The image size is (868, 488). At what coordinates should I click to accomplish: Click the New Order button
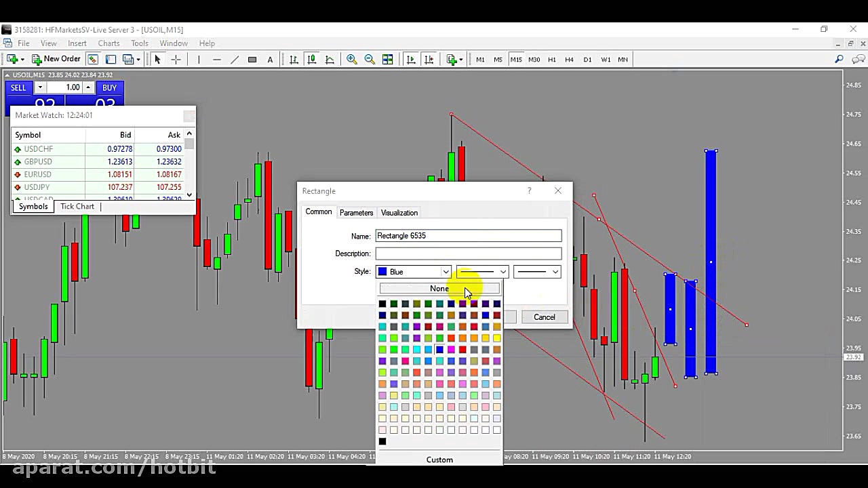(x=56, y=59)
